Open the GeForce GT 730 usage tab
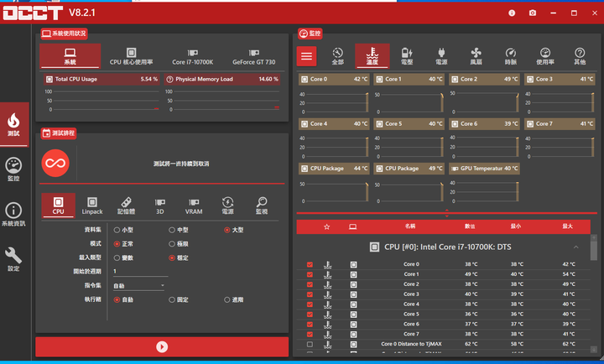604x364 pixels. tap(254, 56)
